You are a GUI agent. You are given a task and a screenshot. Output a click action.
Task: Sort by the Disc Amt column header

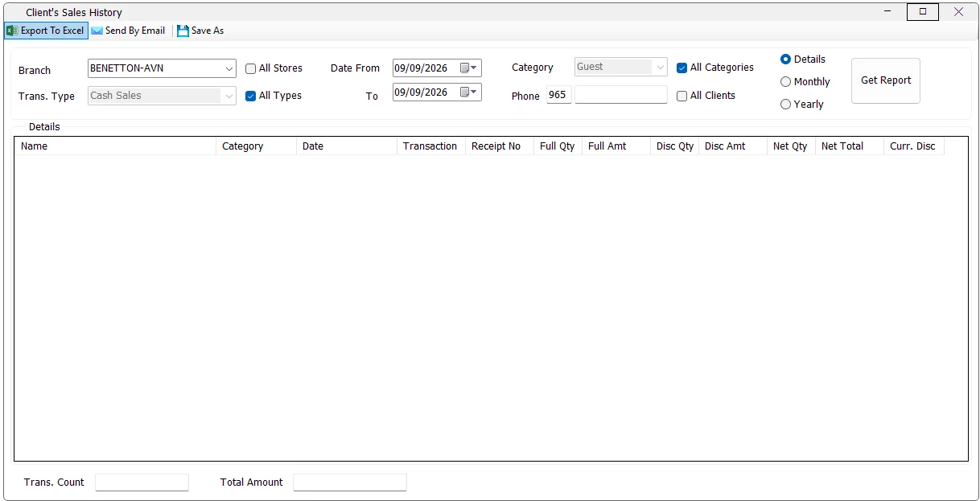coord(733,146)
